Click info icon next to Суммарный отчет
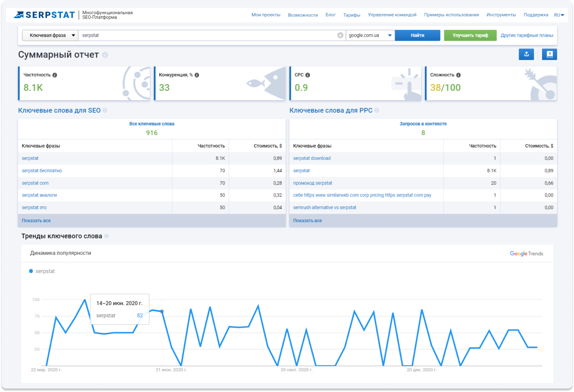Screen dimensions: 574x392 [105, 55]
